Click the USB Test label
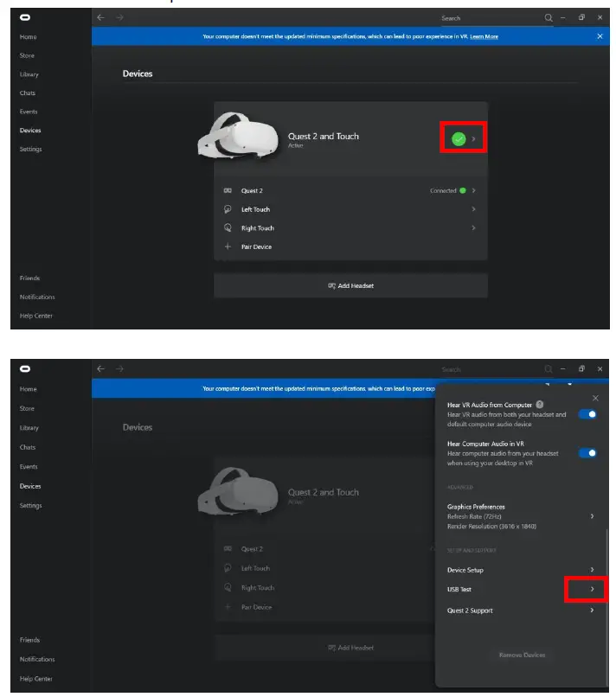The height and width of the screenshot is (697, 616). 459,590
